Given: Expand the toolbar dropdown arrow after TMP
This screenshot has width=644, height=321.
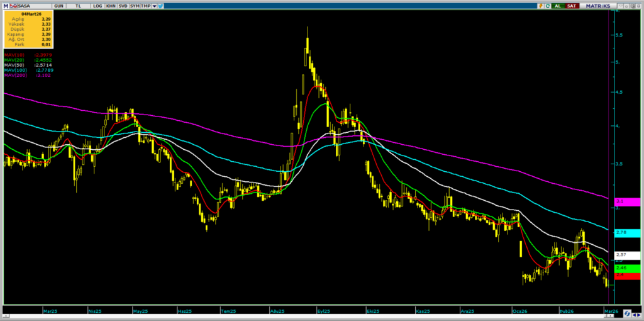Looking at the screenshot, I should click(x=154, y=5).
